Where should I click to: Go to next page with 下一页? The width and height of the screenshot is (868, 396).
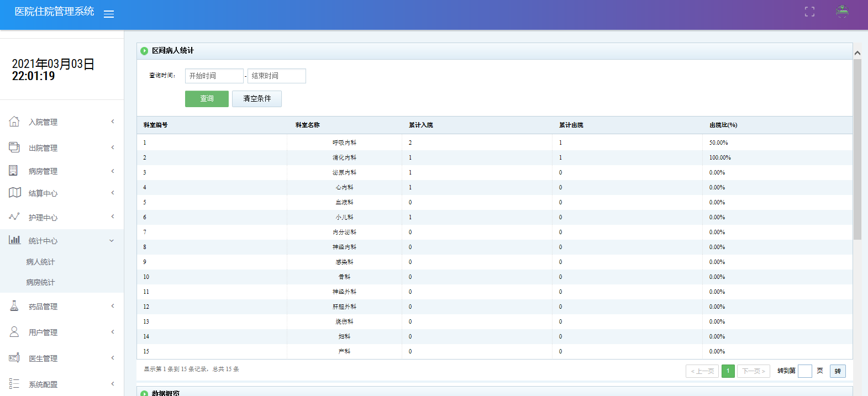point(754,371)
